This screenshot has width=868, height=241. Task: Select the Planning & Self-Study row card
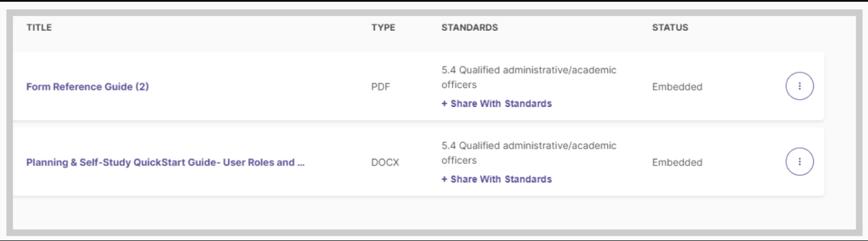[418, 161]
